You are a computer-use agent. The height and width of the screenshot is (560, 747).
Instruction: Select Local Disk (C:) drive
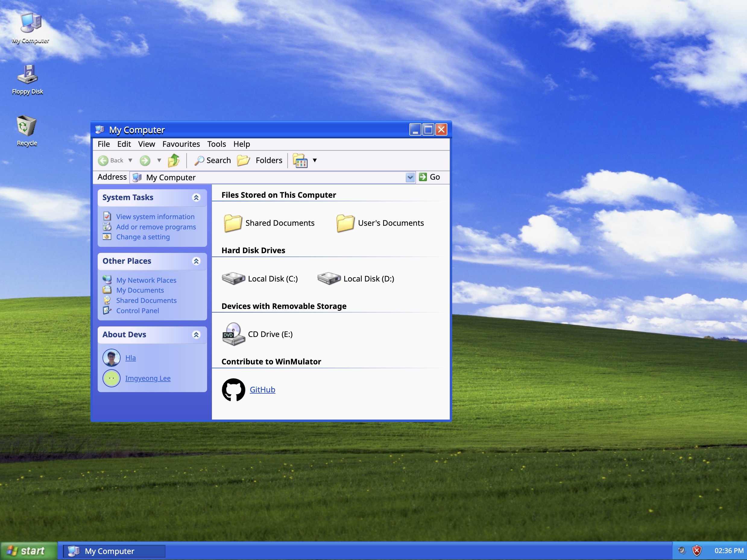point(260,278)
